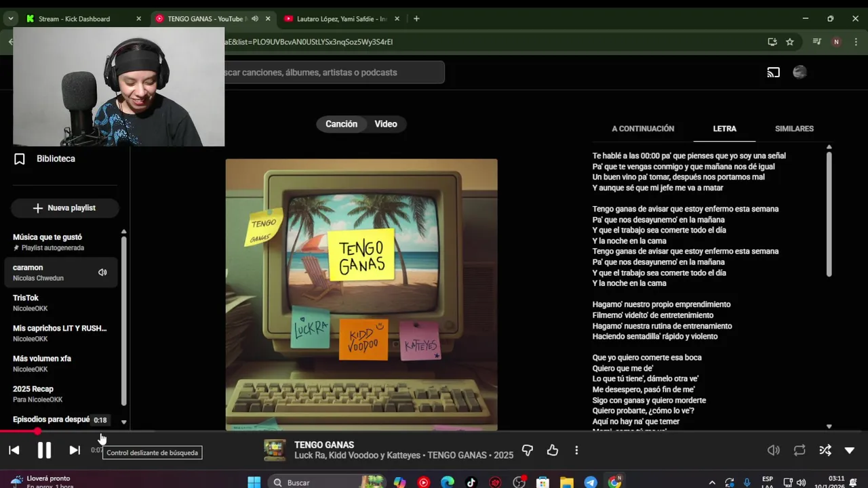The image size is (868, 488).
Task: Mute the TENGO GANAS browser tab audio icon
Action: (x=255, y=19)
